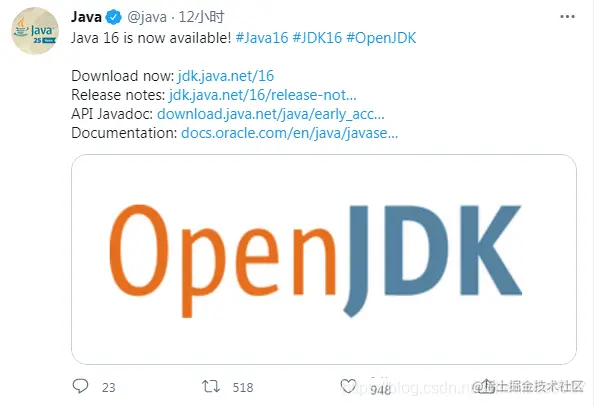This screenshot has width=596, height=406.
Task: Click the blue verified badge
Action: click(113, 17)
